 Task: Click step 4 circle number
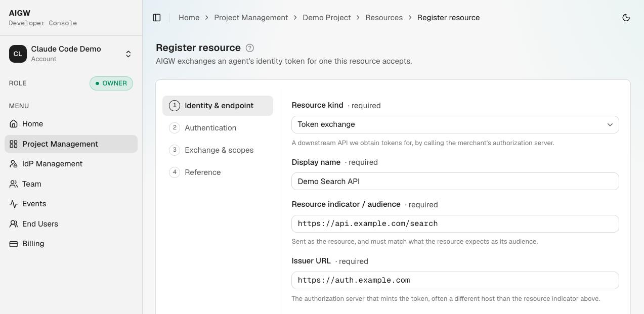click(x=175, y=172)
